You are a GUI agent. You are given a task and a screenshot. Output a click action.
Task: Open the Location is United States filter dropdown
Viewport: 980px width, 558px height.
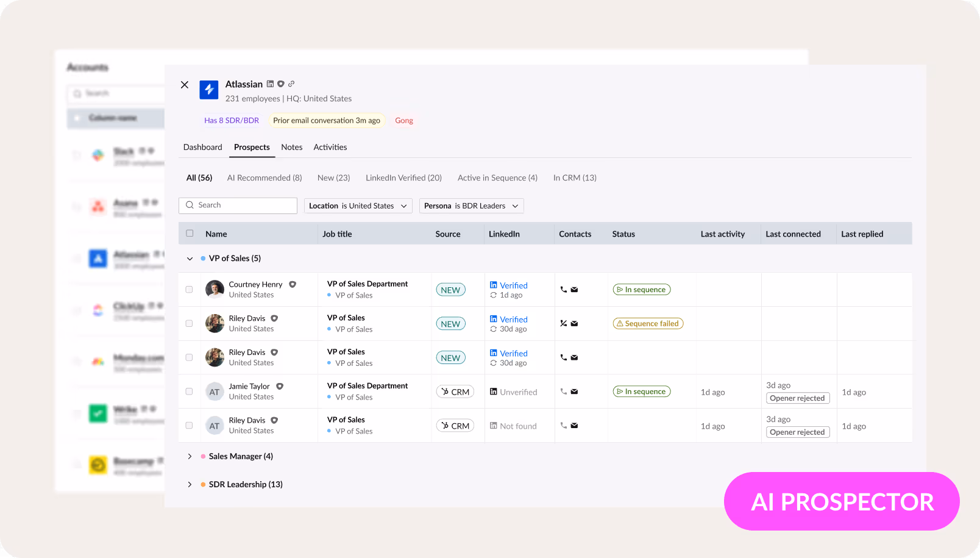point(358,206)
